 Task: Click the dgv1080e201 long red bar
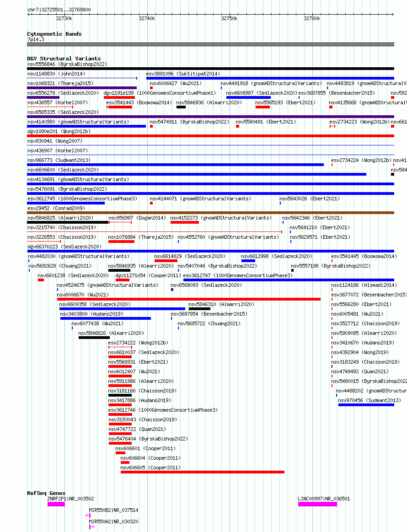211,136
